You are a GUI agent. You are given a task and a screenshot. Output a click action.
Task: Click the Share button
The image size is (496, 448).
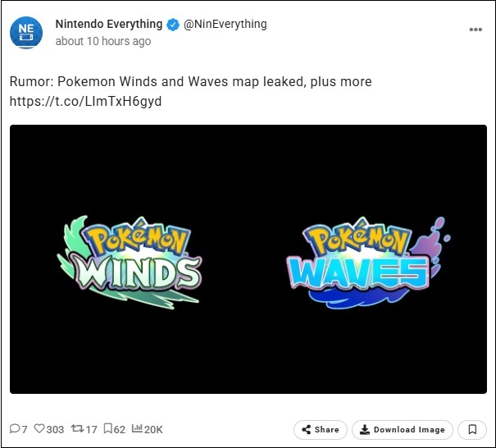pos(320,430)
